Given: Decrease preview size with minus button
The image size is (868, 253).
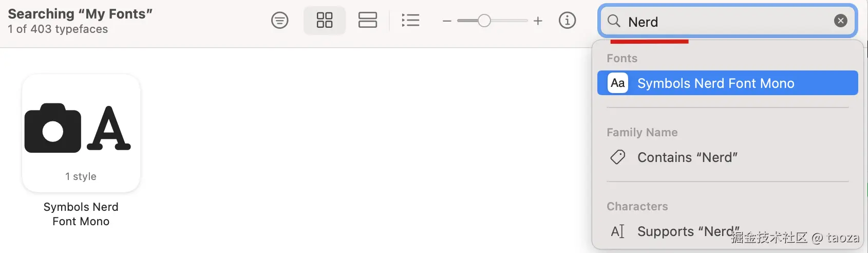Looking at the screenshot, I should [x=447, y=21].
